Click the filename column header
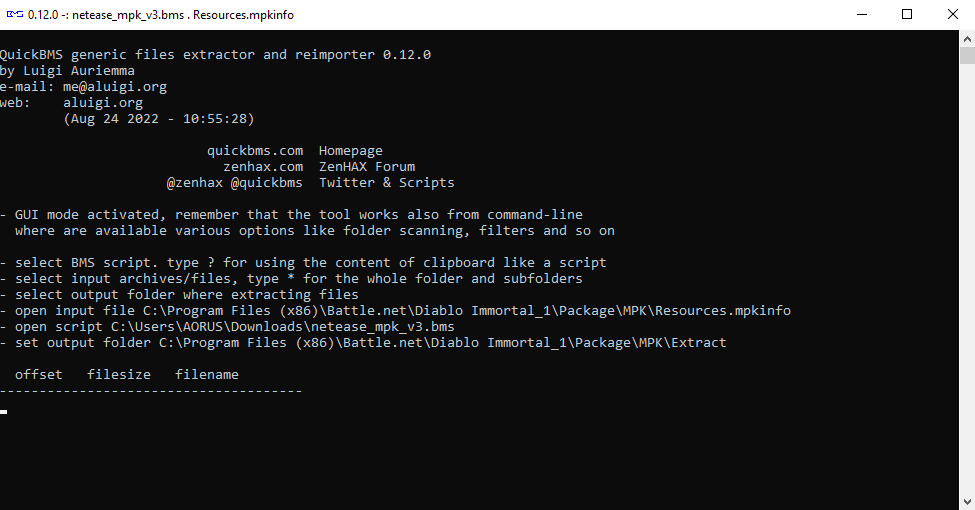This screenshot has height=510, width=975. [206, 374]
